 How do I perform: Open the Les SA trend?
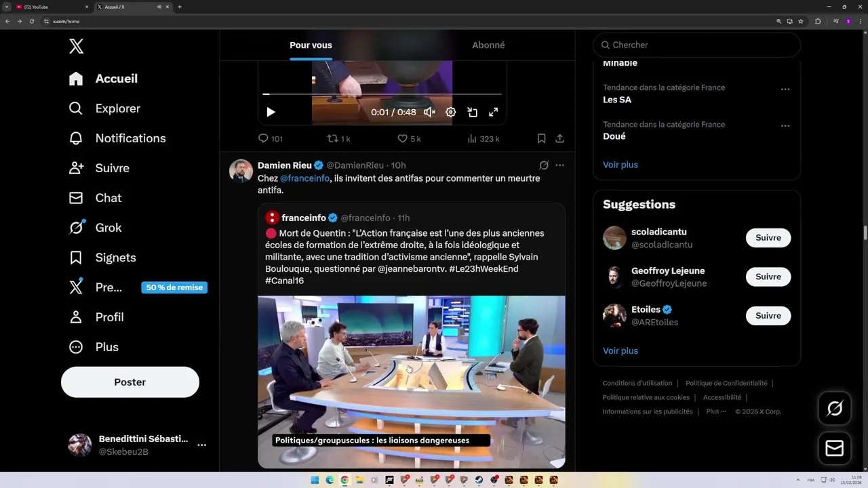coord(617,100)
